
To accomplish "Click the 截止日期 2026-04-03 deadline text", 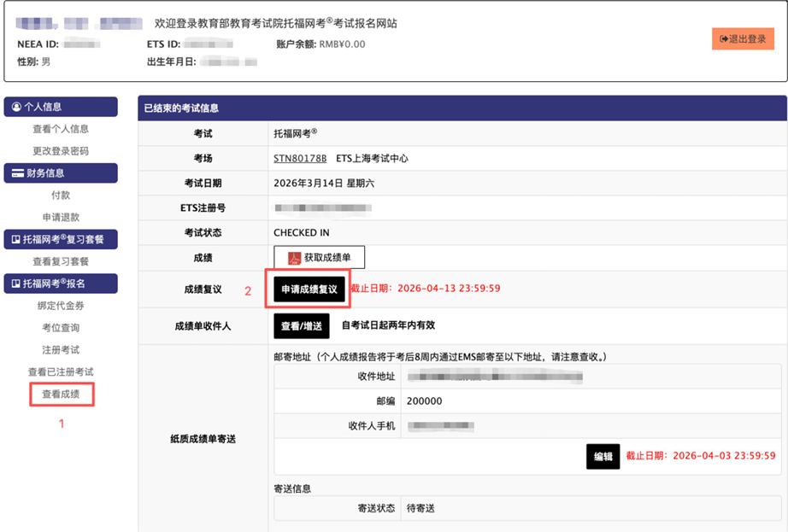I will (701, 456).
